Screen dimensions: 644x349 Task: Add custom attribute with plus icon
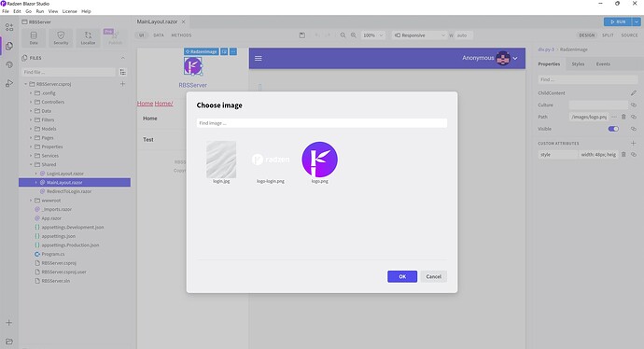point(634,144)
